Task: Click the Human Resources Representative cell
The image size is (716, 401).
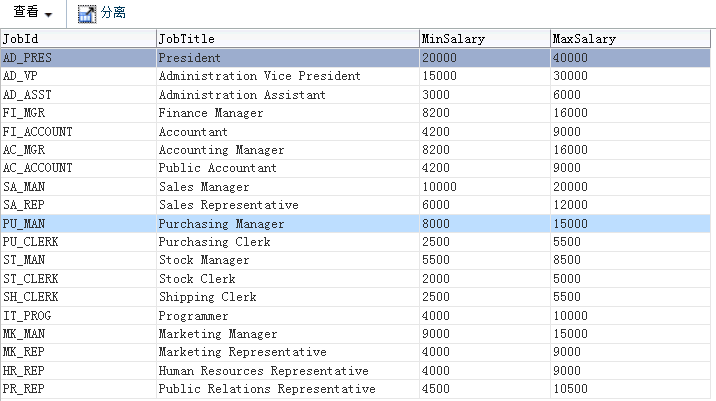Action: point(263,371)
